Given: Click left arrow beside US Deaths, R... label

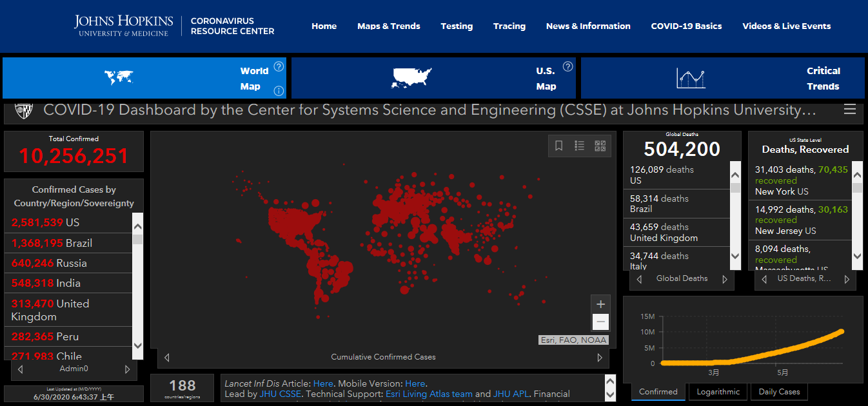Looking at the screenshot, I should pyautogui.click(x=765, y=279).
